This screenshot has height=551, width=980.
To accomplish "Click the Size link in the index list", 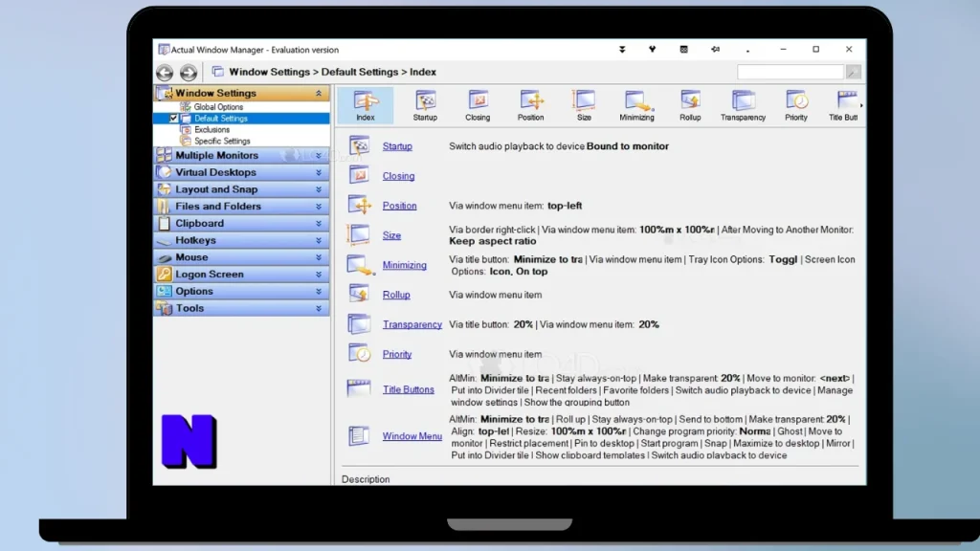I will (x=391, y=235).
